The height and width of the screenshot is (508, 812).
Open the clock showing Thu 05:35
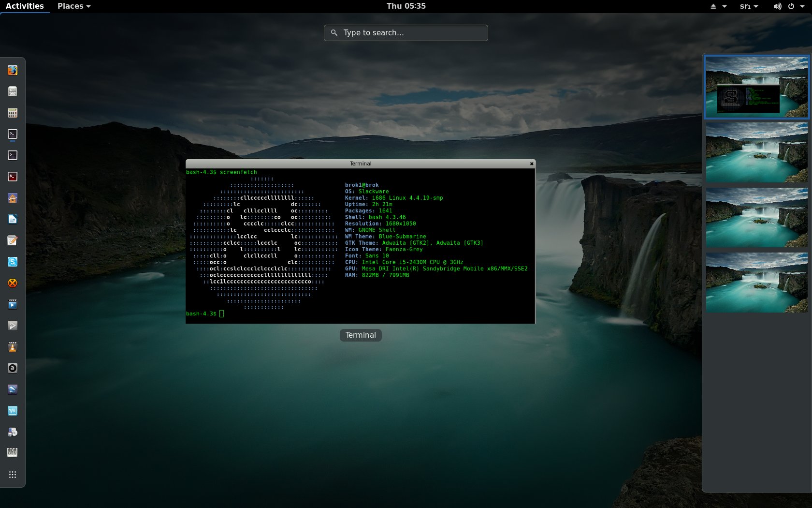coord(406,6)
